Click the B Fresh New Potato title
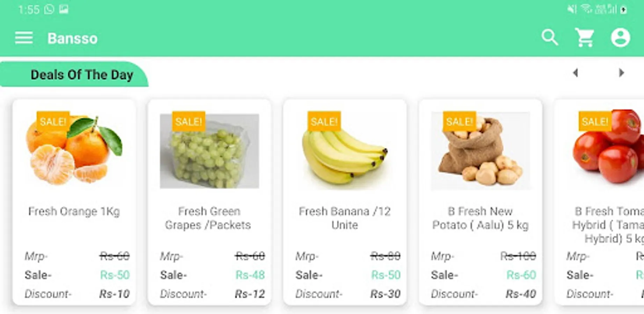Viewport: 644px width, 314px height. [480, 218]
